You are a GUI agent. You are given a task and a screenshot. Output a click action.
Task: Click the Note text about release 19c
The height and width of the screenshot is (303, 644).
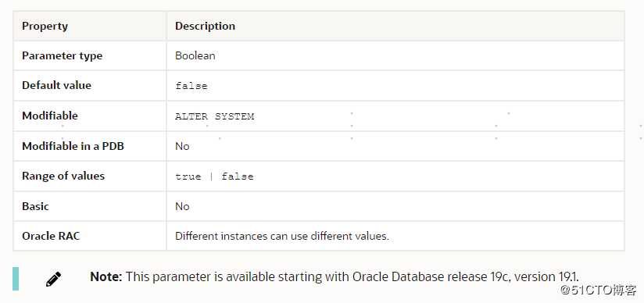[335, 276]
